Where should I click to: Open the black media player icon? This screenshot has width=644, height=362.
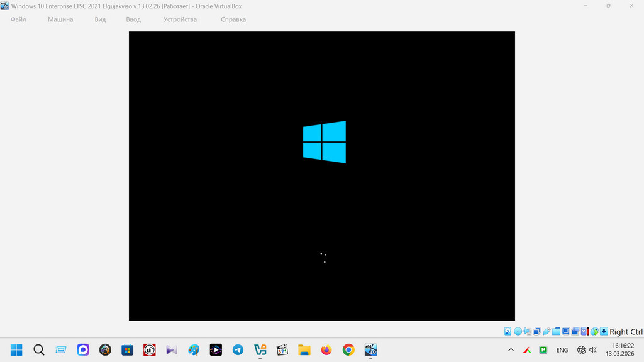click(216, 349)
